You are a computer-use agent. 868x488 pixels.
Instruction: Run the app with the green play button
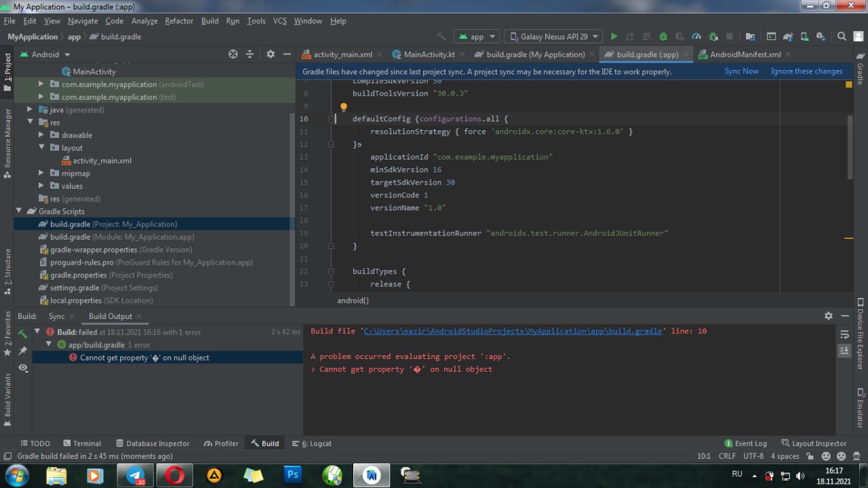point(614,37)
